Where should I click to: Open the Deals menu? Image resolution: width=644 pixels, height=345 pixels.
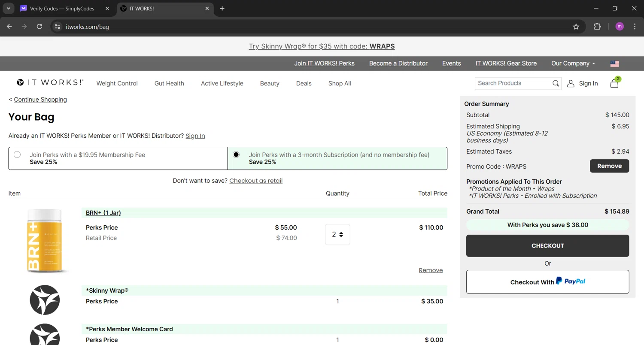click(x=304, y=84)
